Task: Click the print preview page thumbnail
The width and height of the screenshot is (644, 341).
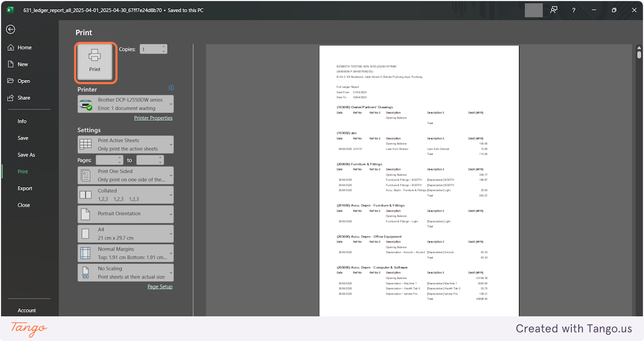Action: (419, 181)
